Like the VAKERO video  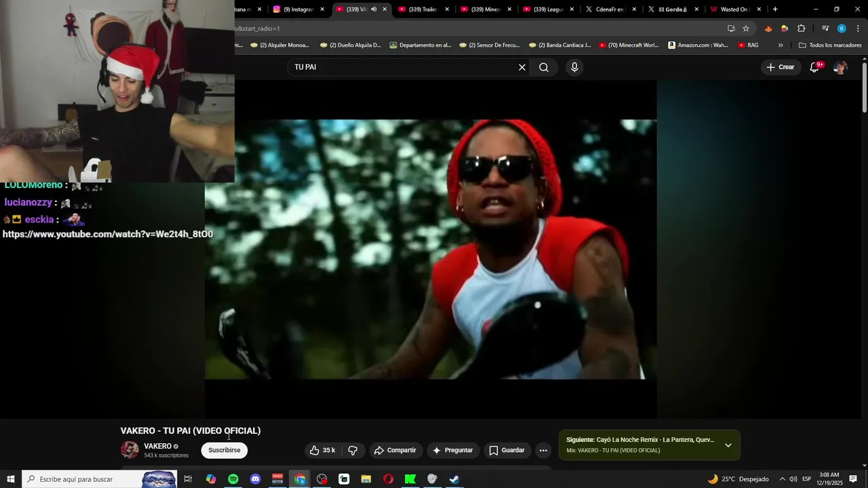pos(323,450)
